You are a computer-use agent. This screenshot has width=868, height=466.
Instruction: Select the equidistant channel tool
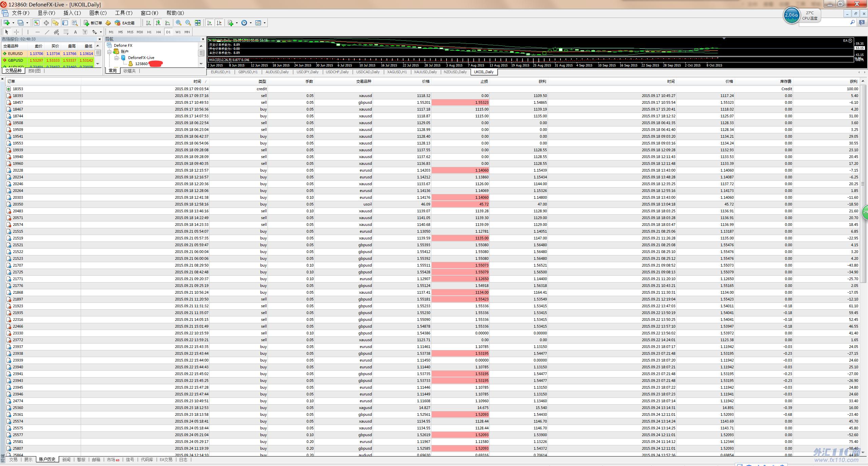click(56, 32)
